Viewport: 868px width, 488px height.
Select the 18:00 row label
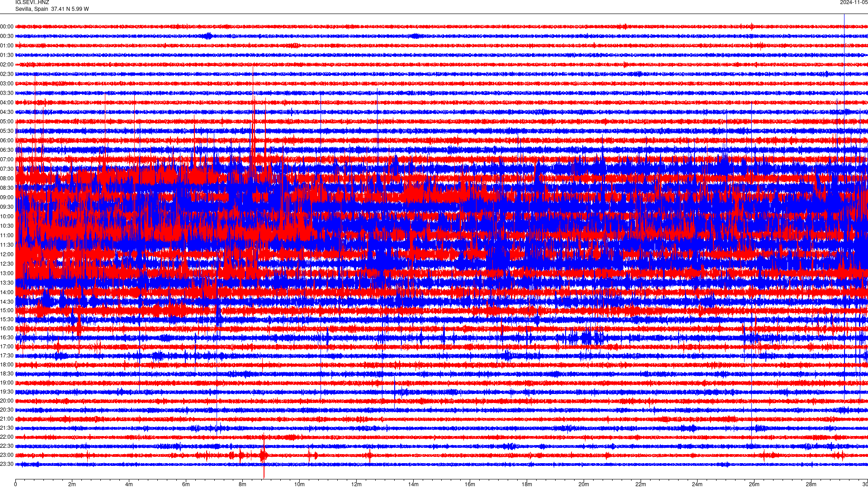point(7,365)
